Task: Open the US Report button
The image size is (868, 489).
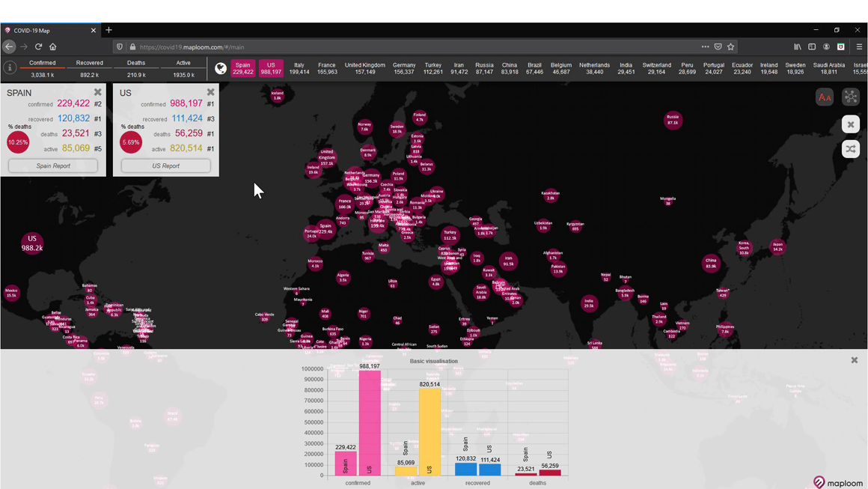Action: click(x=165, y=165)
